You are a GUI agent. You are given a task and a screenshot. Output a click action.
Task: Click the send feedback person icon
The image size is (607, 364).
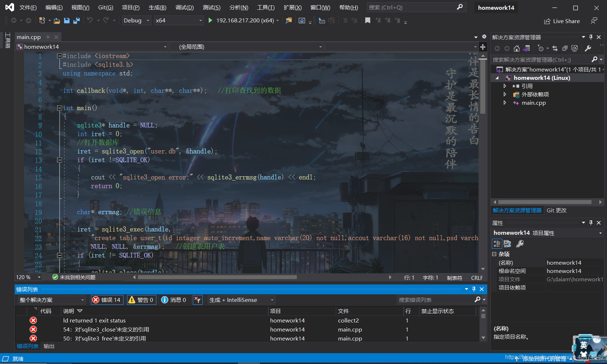point(594,21)
